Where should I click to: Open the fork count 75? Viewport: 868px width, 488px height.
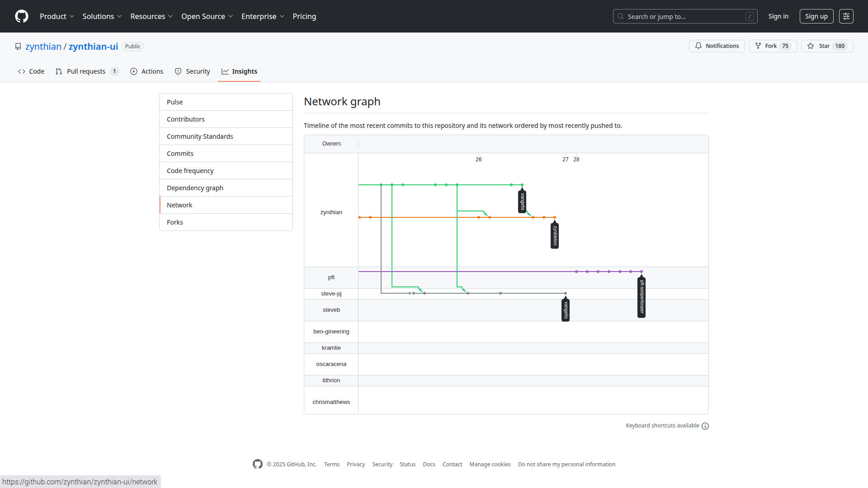pyautogui.click(x=785, y=46)
